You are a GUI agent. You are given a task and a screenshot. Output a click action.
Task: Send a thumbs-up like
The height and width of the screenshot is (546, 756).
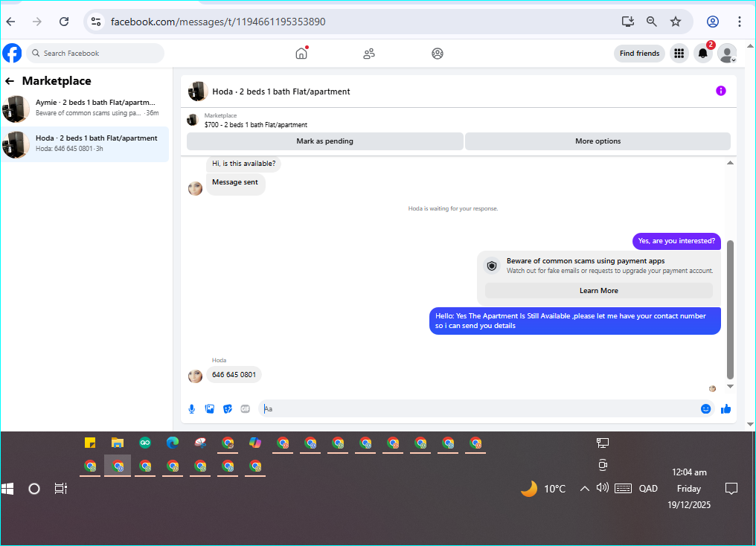(725, 409)
